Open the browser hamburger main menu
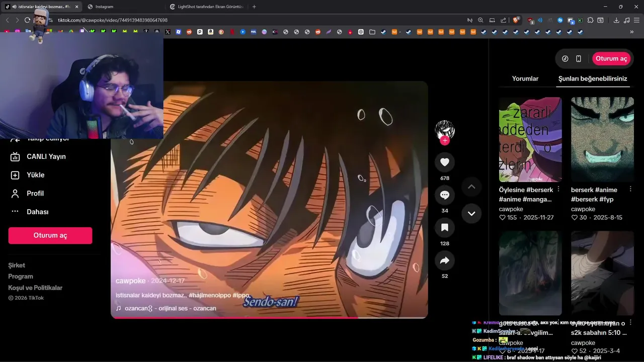Image resolution: width=644 pixels, height=362 pixels. (x=636, y=20)
